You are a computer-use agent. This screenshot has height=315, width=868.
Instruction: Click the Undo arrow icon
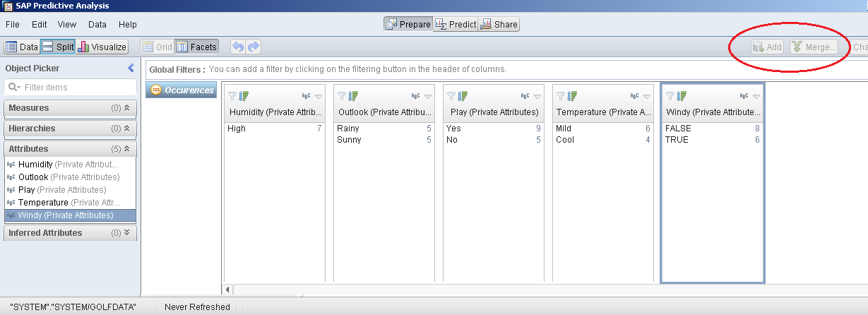click(x=238, y=47)
